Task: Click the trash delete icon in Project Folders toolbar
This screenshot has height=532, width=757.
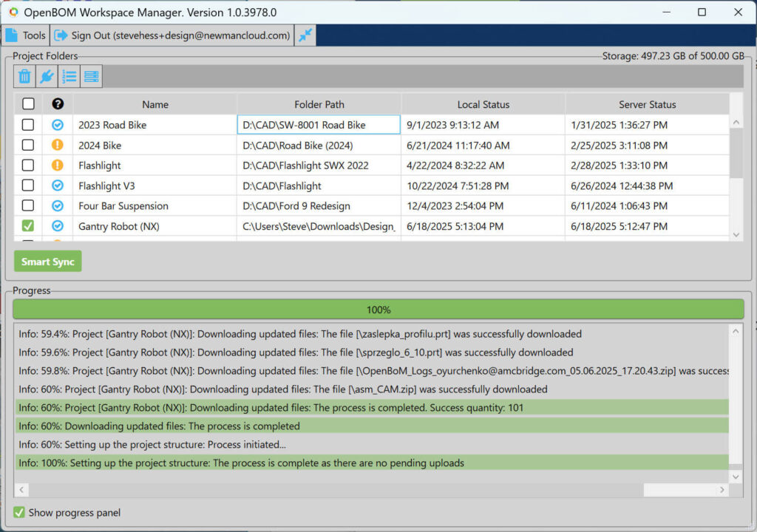Action: pos(24,76)
